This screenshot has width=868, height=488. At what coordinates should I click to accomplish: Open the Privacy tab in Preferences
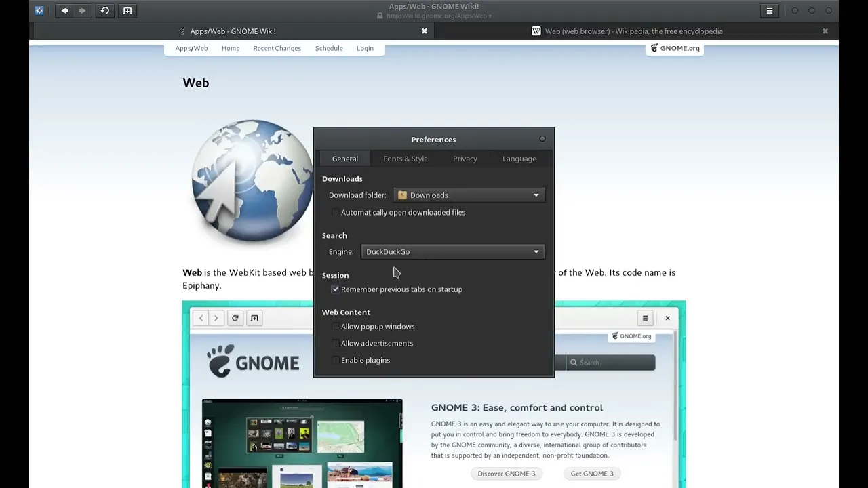pos(465,159)
